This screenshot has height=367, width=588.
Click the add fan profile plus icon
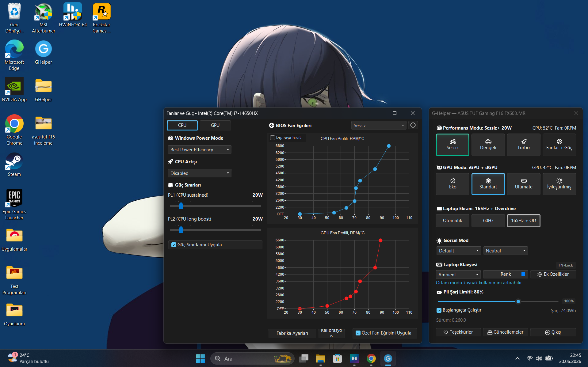413,125
